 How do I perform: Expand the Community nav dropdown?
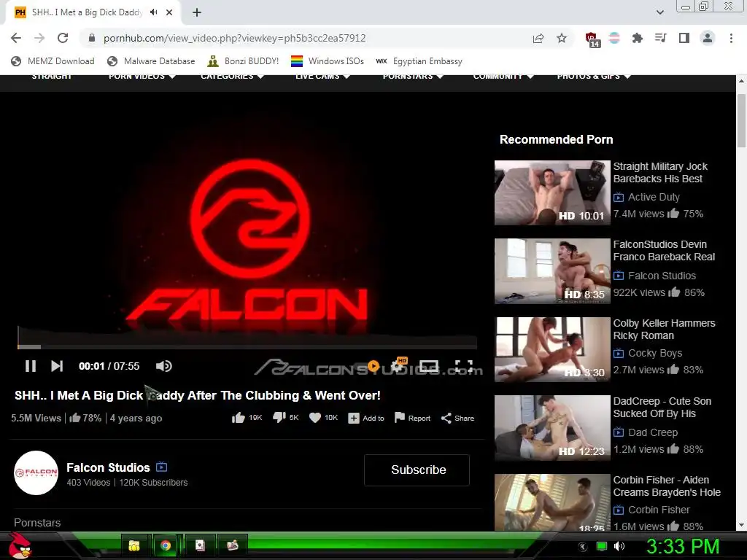coord(503,76)
